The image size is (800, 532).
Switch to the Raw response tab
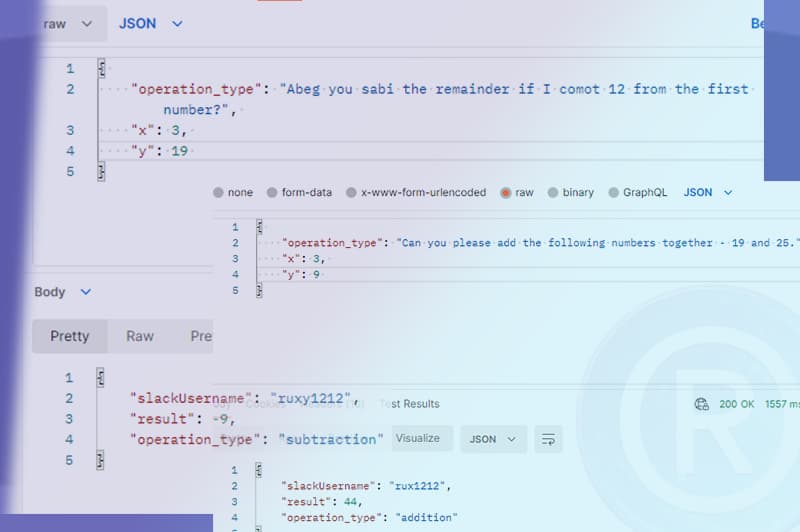coord(140,336)
